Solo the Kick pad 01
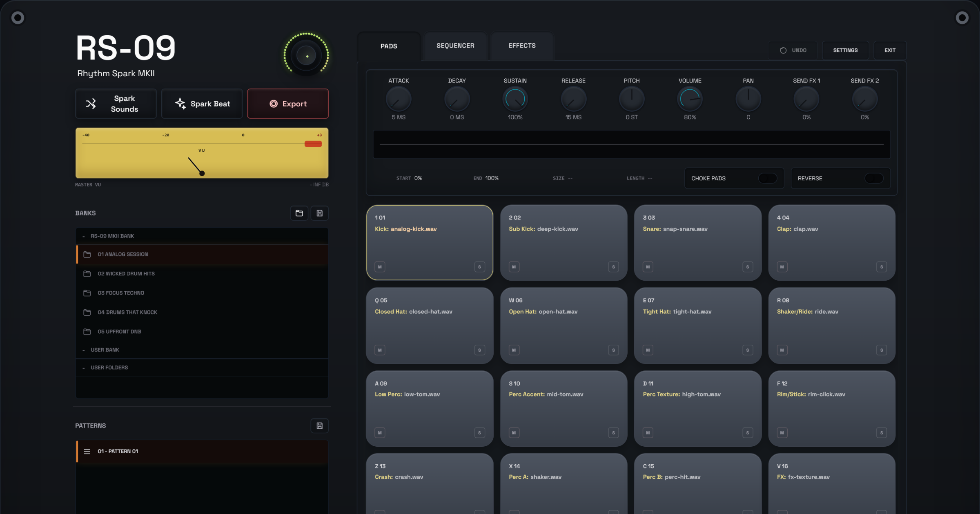Viewport: 980px width, 514px height. [x=479, y=267]
